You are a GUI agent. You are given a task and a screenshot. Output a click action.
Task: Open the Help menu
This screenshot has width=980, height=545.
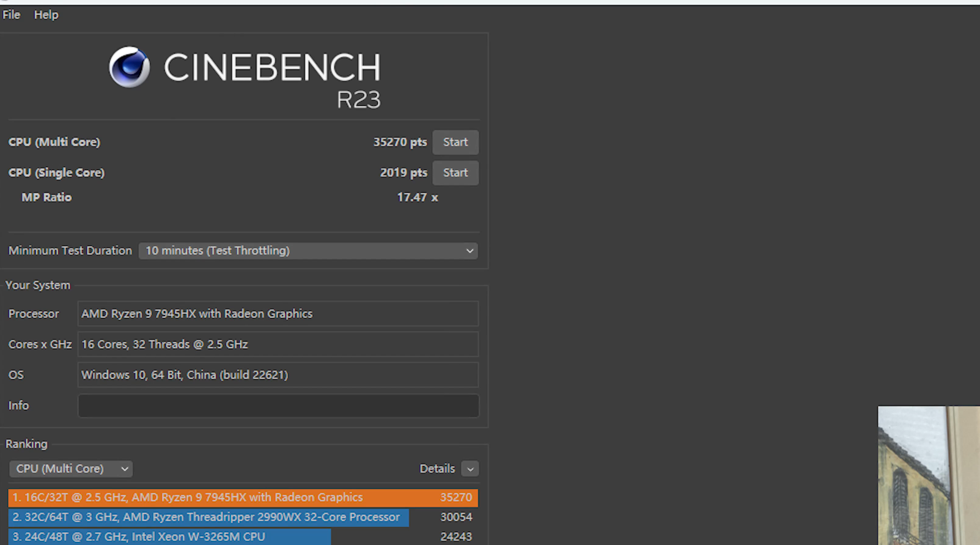[x=46, y=15]
